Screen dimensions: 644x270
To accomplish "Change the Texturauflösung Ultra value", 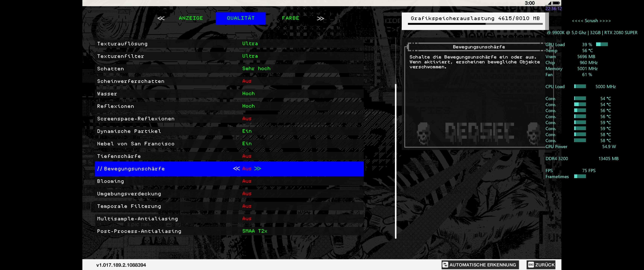I will (250, 43).
